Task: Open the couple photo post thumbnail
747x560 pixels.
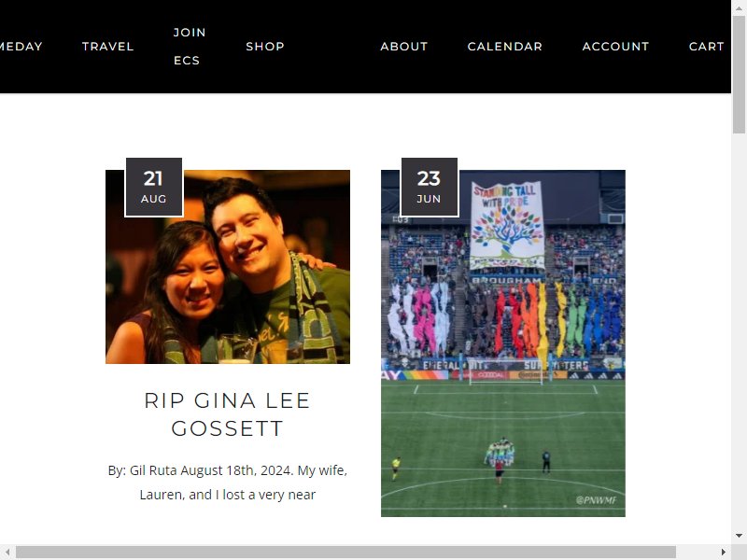Action: click(228, 267)
